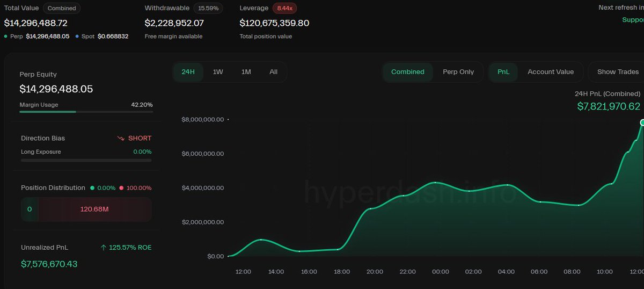The width and height of the screenshot is (644, 289).
Task: Click the Margin Usage progress bar
Action: point(86,112)
